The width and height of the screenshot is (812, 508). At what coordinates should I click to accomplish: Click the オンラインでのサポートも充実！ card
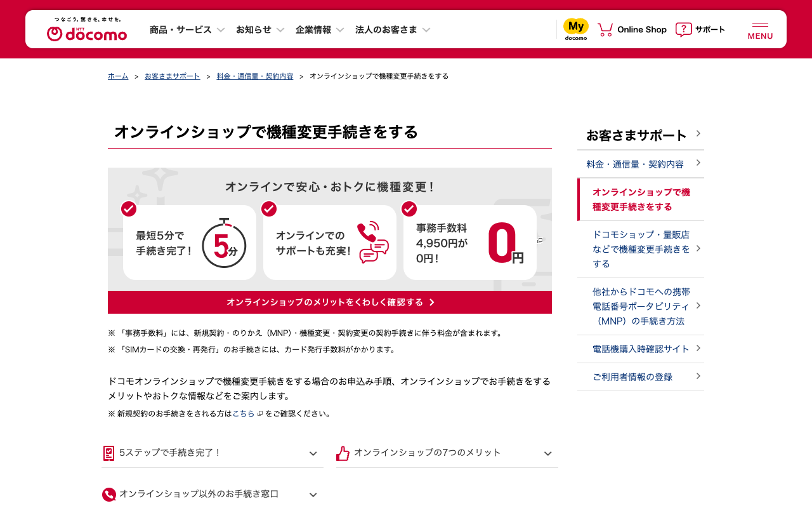tap(330, 243)
